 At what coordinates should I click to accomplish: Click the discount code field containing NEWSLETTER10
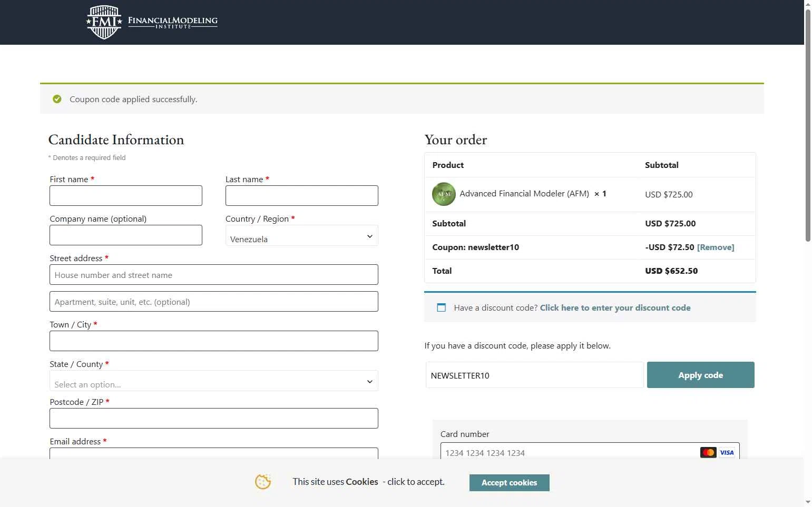point(535,375)
